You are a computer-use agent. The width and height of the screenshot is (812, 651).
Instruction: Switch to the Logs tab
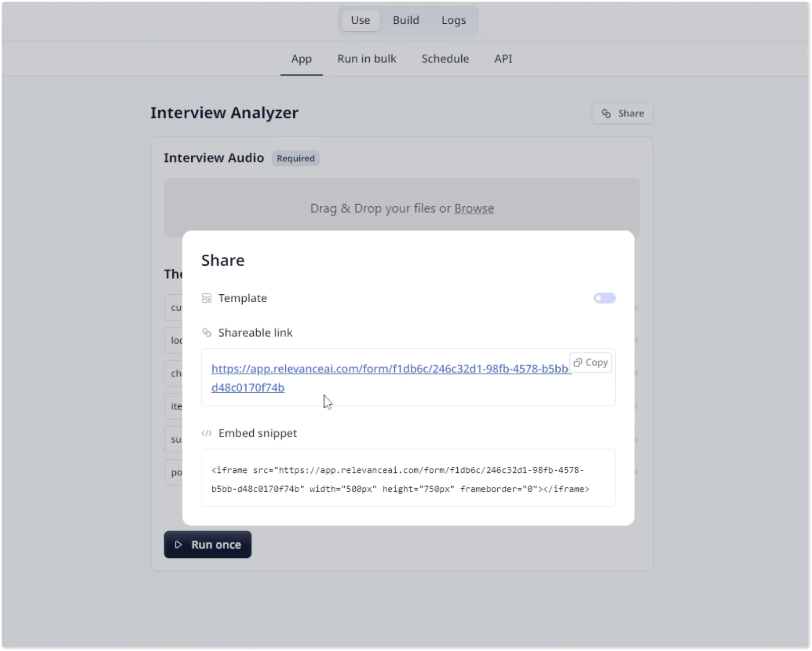(x=454, y=20)
